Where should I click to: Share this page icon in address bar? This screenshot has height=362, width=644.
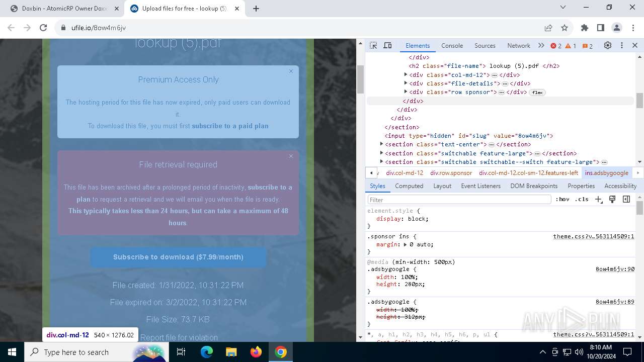click(x=548, y=28)
